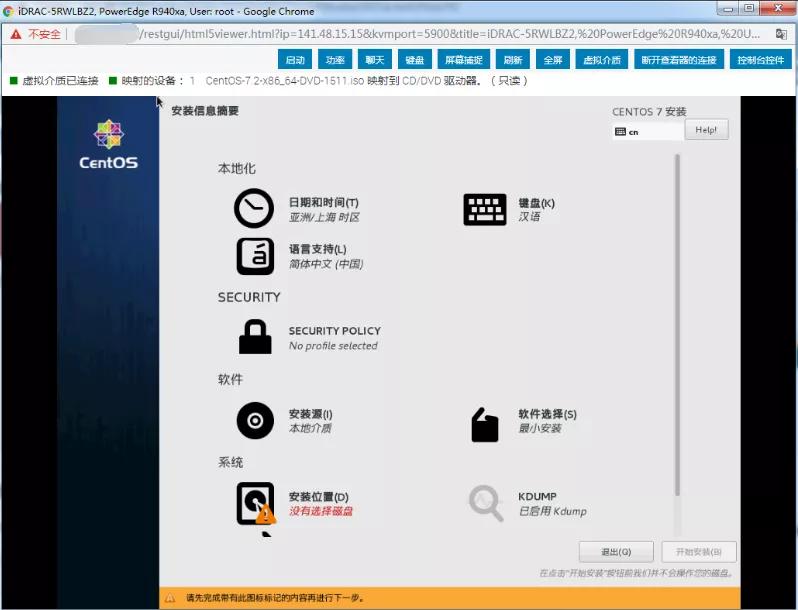The image size is (798, 610).
Task: Select 键盘(K) text label
Action: [x=536, y=203]
